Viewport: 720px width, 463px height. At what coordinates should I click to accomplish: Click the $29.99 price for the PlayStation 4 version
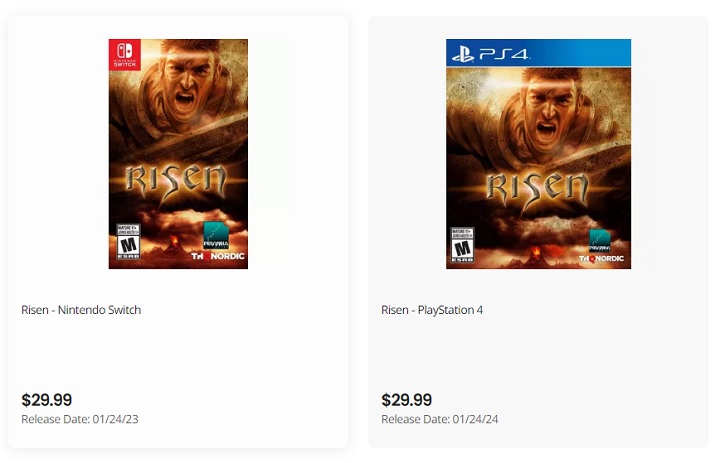(406, 400)
